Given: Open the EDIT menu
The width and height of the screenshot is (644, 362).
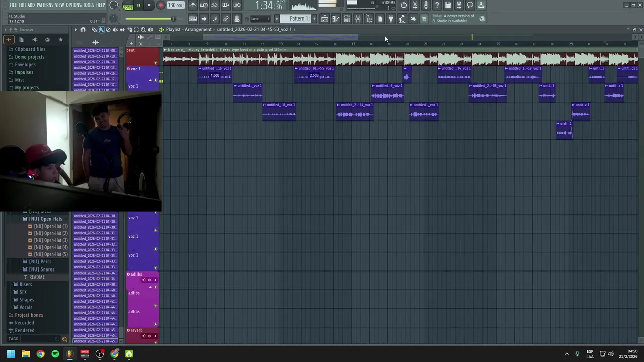Looking at the screenshot, I should pyautogui.click(x=22, y=5).
